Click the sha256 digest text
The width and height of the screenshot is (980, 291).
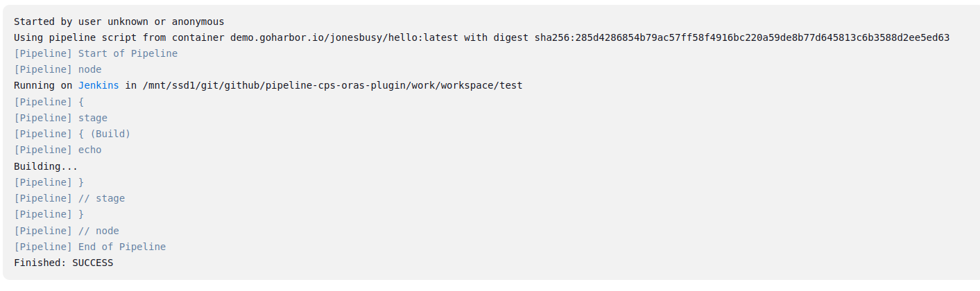tap(742, 37)
